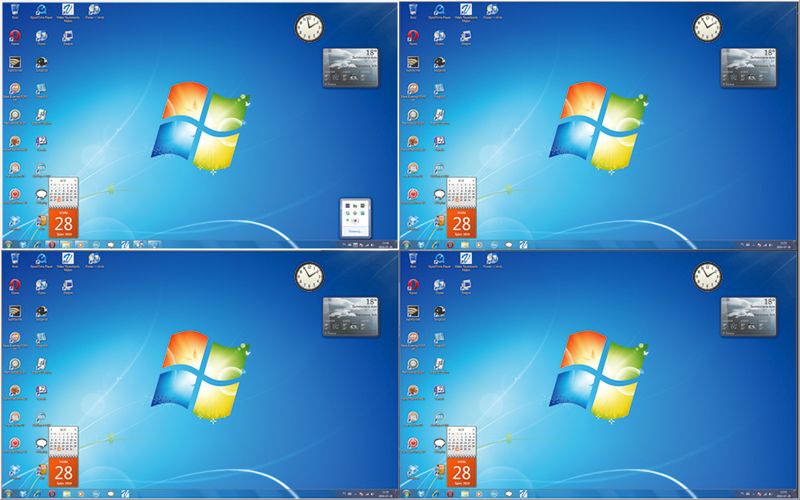Click the analog clock gadget on bottom-left desktop
This screenshot has width=800, height=500.
(309, 277)
